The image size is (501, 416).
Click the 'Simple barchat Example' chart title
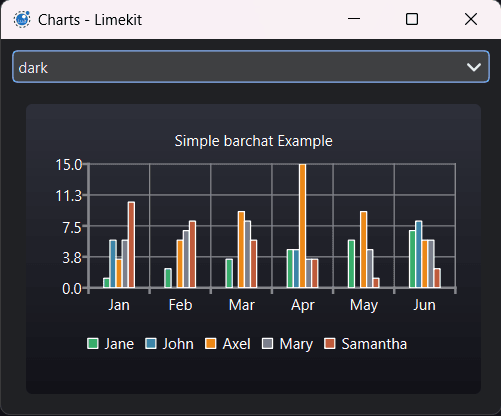253,141
